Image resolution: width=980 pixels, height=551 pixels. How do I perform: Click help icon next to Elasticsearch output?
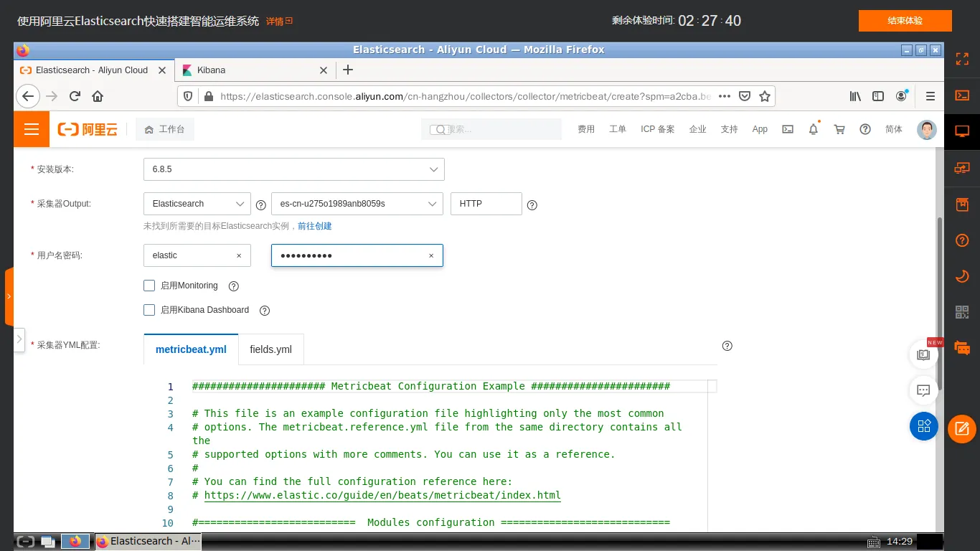[x=261, y=204]
